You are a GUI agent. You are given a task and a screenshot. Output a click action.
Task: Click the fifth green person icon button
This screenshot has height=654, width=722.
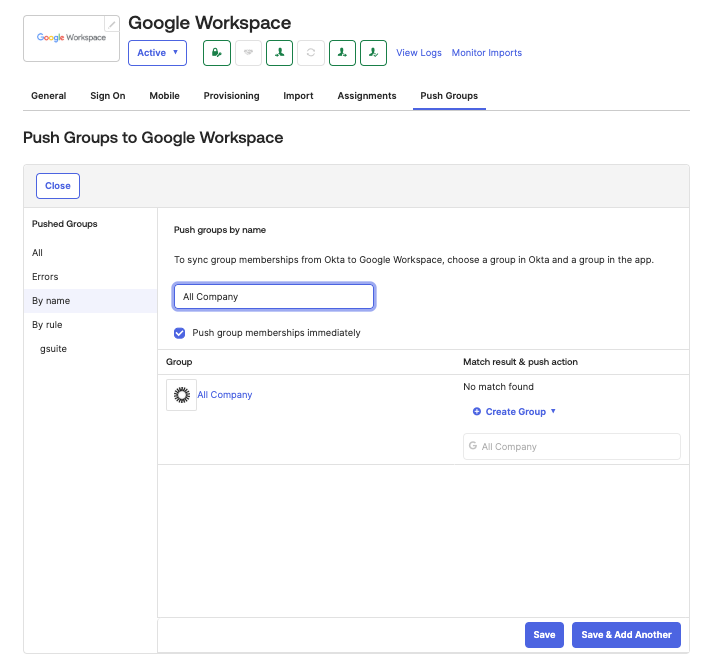pos(343,53)
